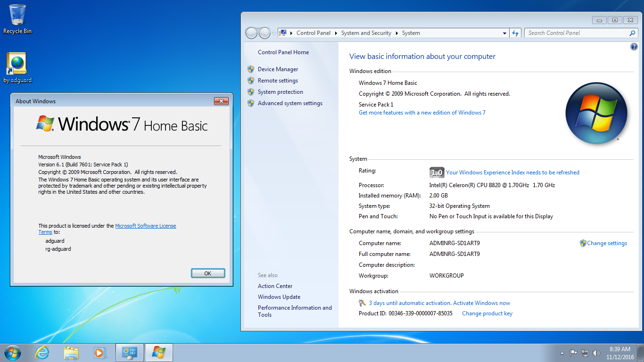Open the Recycle Bin desktop icon
Image resolution: width=644 pixels, height=362 pixels.
17,19
